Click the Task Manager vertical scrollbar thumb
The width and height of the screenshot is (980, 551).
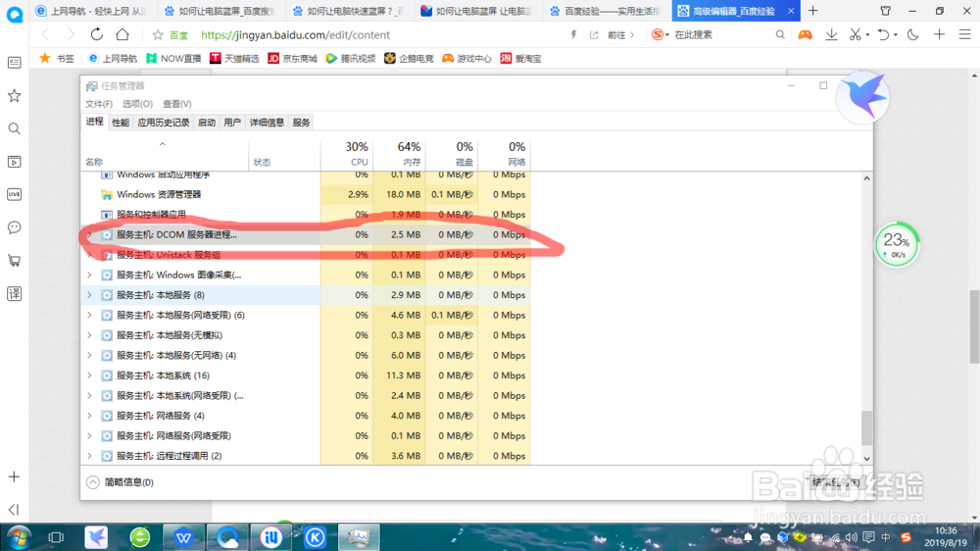[866, 426]
